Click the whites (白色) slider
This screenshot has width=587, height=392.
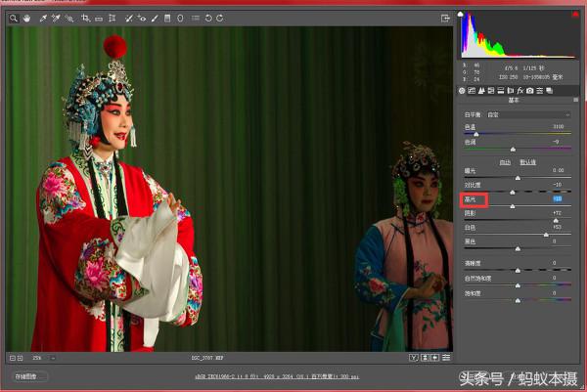[518, 235]
